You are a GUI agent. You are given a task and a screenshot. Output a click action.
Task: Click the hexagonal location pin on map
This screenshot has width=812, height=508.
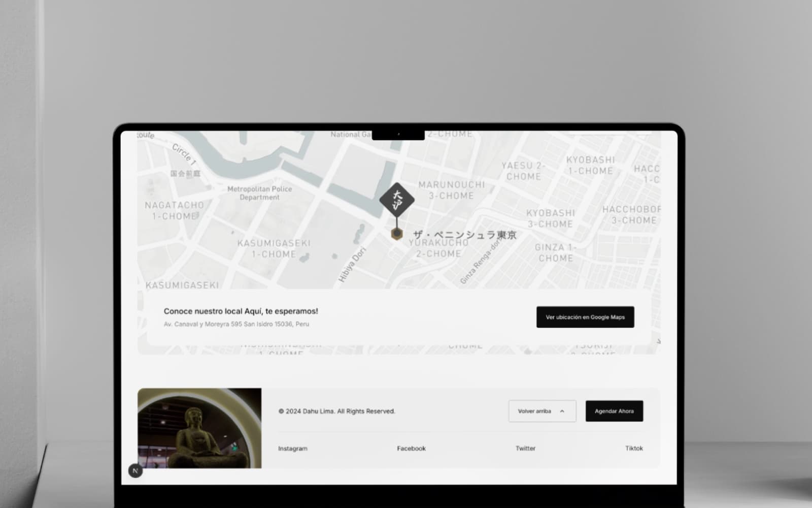tap(397, 234)
